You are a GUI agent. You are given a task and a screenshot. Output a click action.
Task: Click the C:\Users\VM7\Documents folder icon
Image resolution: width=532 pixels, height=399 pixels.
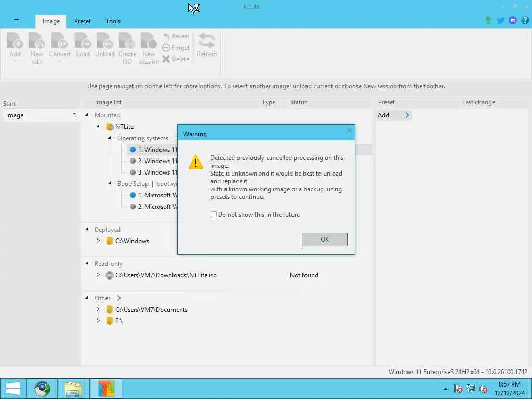pyautogui.click(x=109, y=310)
